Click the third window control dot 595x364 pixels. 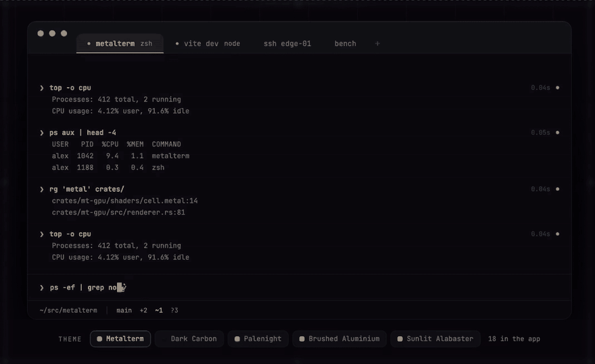64,33
